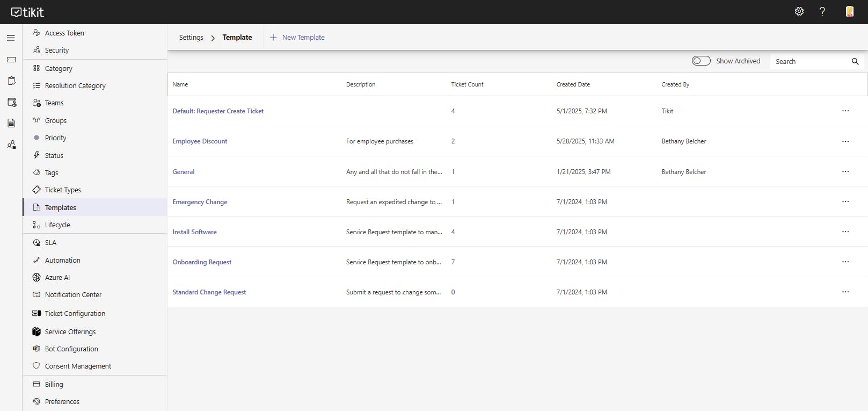
Task: Click the help question mark icon
Action: coord(822,12)
